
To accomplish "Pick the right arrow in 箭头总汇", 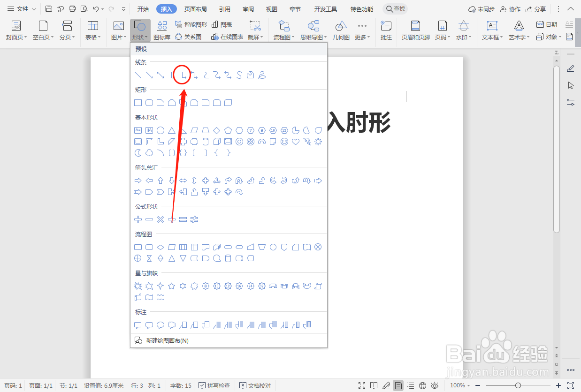I will (x=138, y=181).
